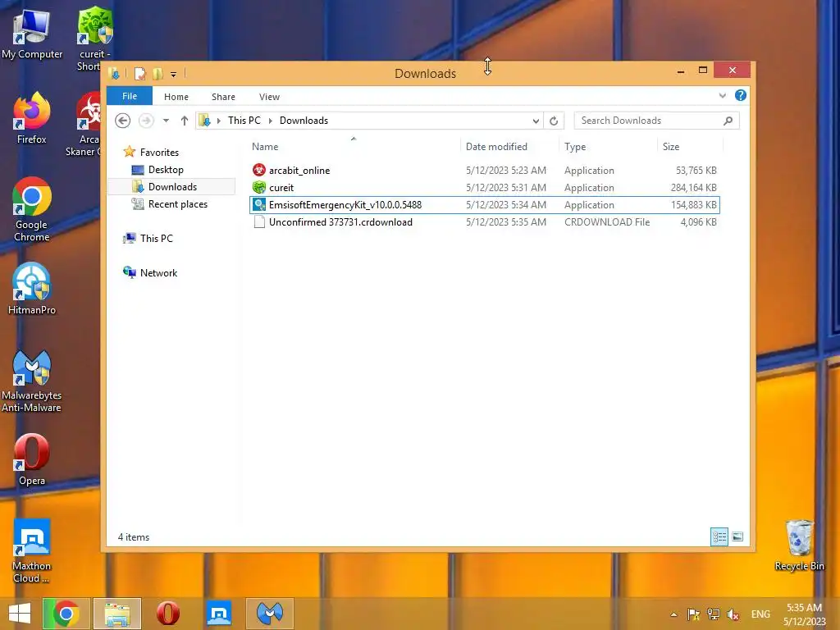This screenshot has height=630, width=840.
Task: Launch the cureit shortcut on the desktop
Action: 95,38
